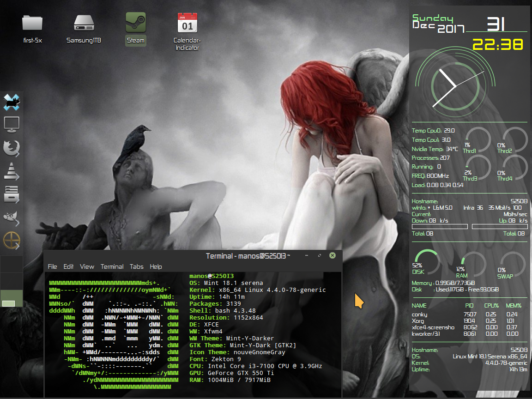Launch VLC cone launcher in panel
Screen dimensions: 532x399
(x=12, y=171)
